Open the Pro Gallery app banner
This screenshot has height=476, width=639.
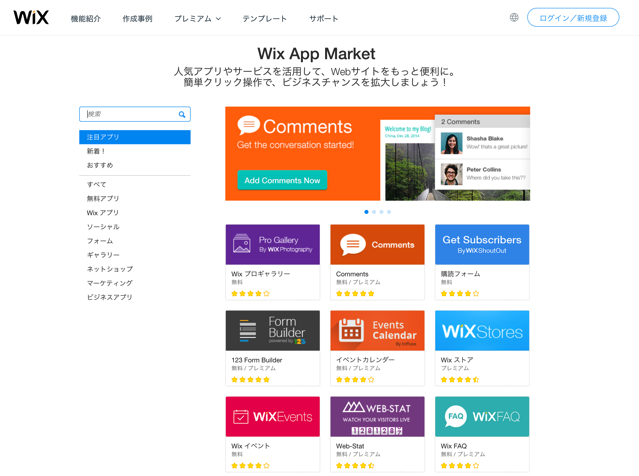pos(273,245)
